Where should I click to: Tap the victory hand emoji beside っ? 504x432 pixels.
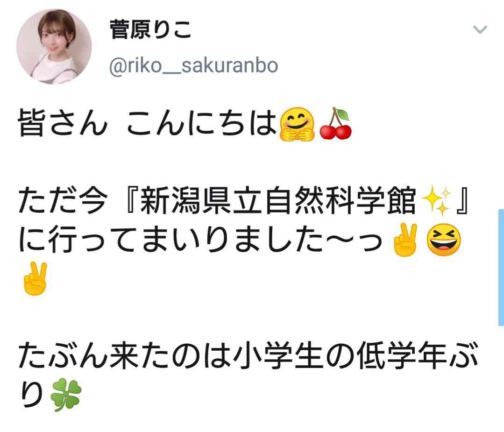tap(405, 240)
